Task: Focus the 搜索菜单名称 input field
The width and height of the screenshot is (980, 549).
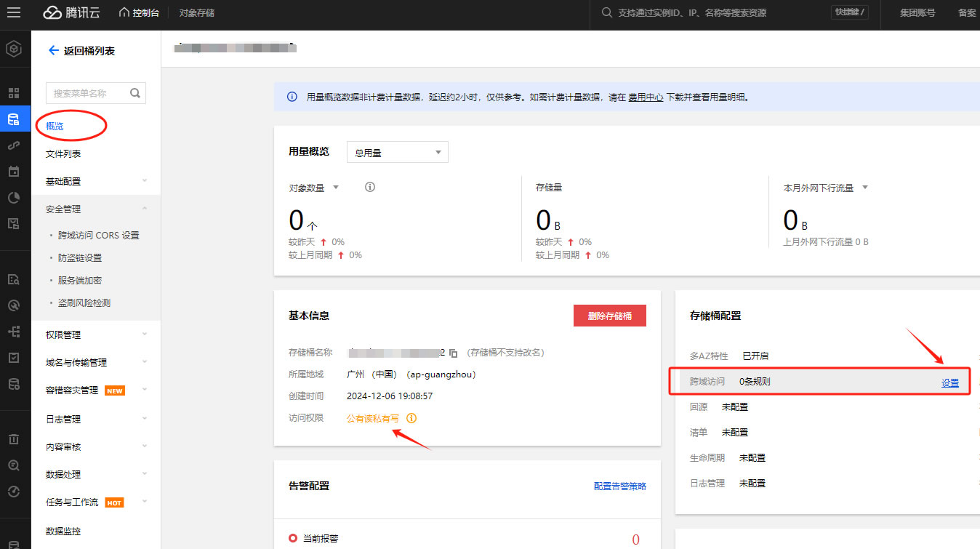Action: click(x=87, y=93)
